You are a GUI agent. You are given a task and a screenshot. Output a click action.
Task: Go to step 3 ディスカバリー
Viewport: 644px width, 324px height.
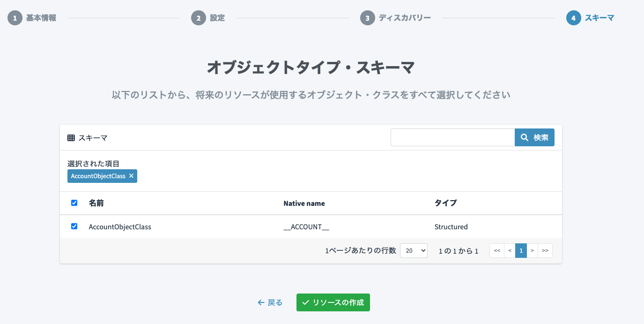[x=395, y=18]
